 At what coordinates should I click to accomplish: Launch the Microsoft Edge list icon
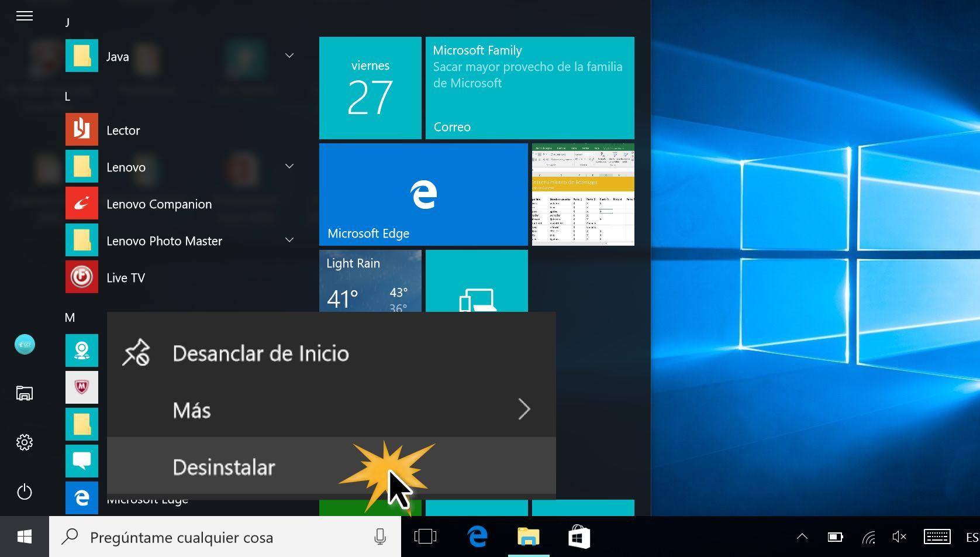82,498
